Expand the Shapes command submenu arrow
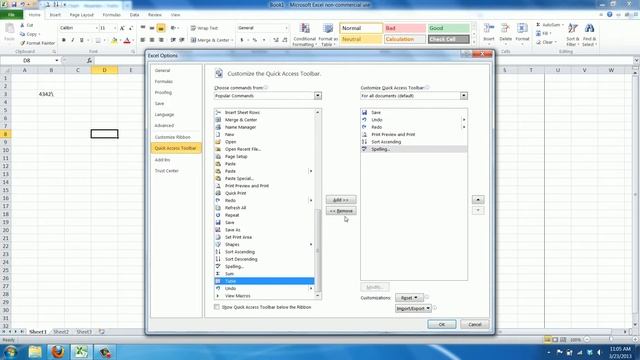Screen dimensions: 640x360 311,244
